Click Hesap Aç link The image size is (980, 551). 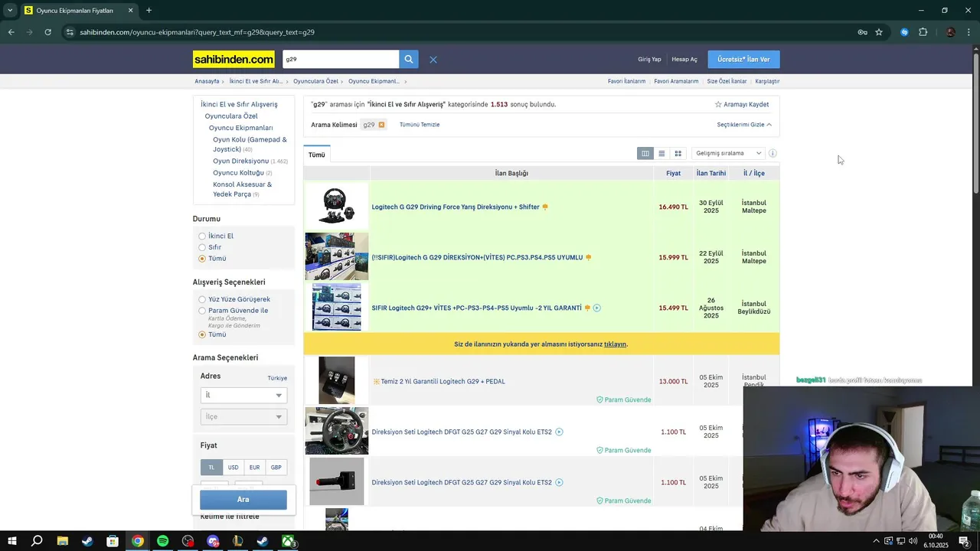(x=684, y=60)
